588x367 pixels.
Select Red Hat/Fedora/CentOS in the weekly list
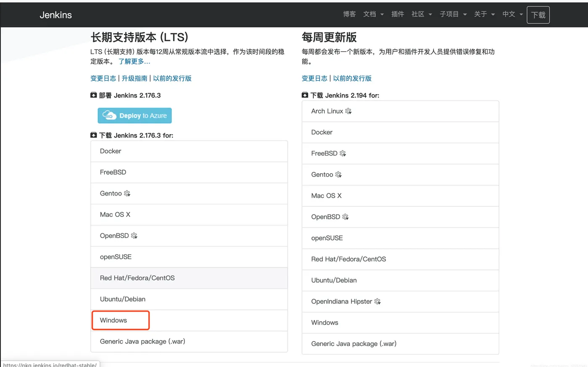[400, 259]
